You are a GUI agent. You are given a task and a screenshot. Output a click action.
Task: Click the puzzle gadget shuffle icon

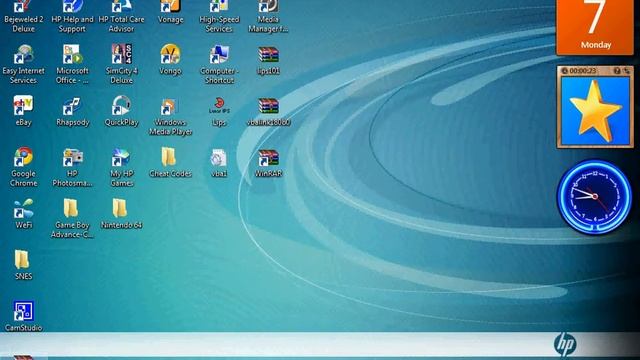point(627,71)
